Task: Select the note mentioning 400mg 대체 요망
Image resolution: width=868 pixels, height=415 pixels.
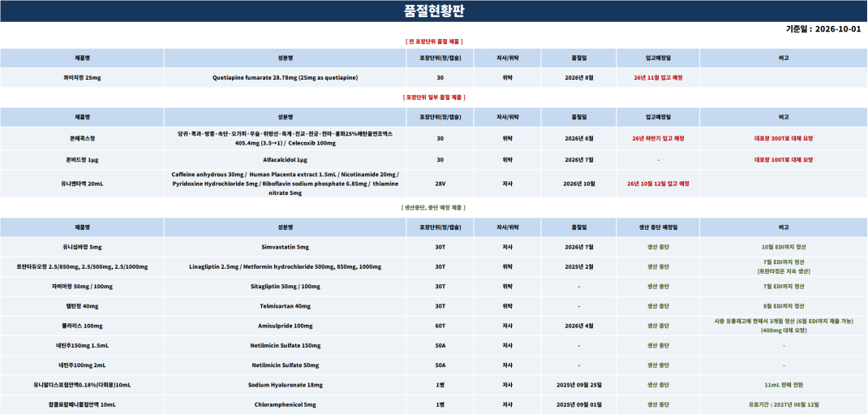Action: (784, 326)
